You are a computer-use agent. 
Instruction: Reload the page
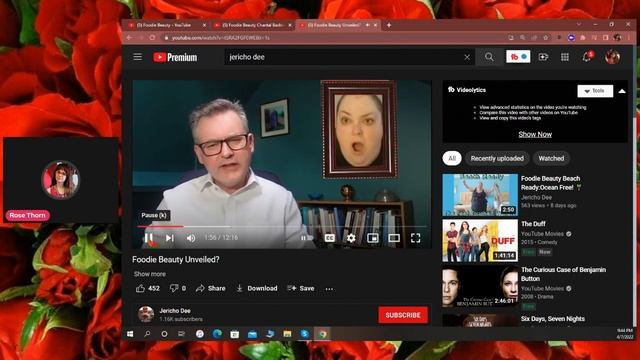[152, 38]
